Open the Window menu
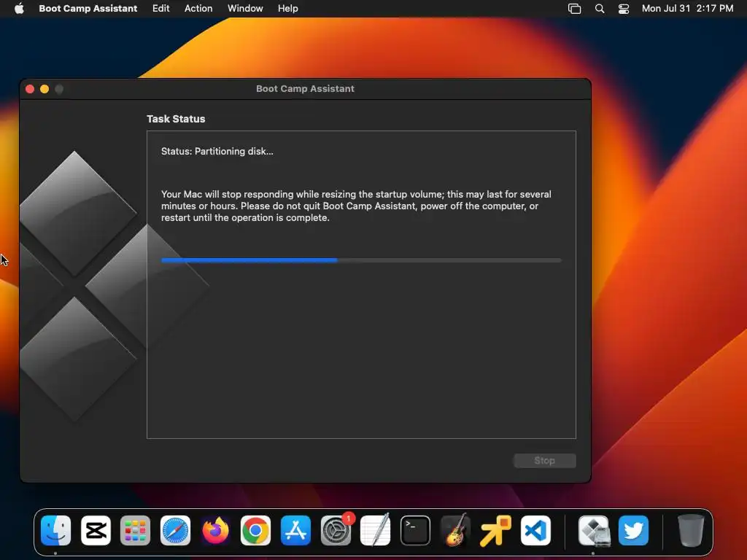 (245, 8)
